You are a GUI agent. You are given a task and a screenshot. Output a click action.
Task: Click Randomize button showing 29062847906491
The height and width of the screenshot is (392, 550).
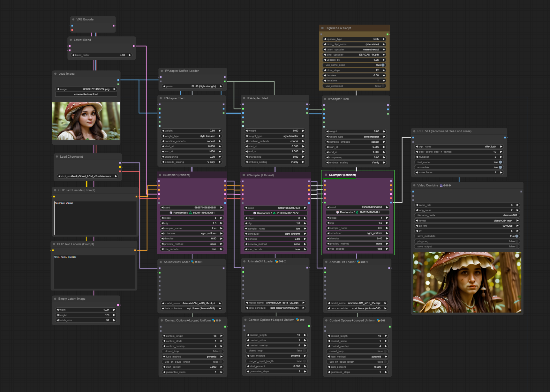[x=358, y=212]
